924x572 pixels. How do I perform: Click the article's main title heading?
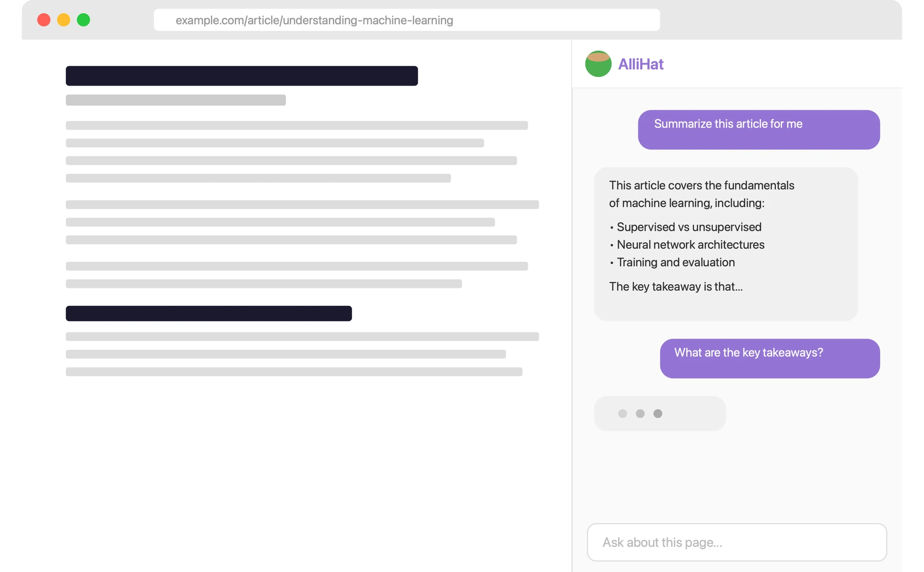[242, 76]
